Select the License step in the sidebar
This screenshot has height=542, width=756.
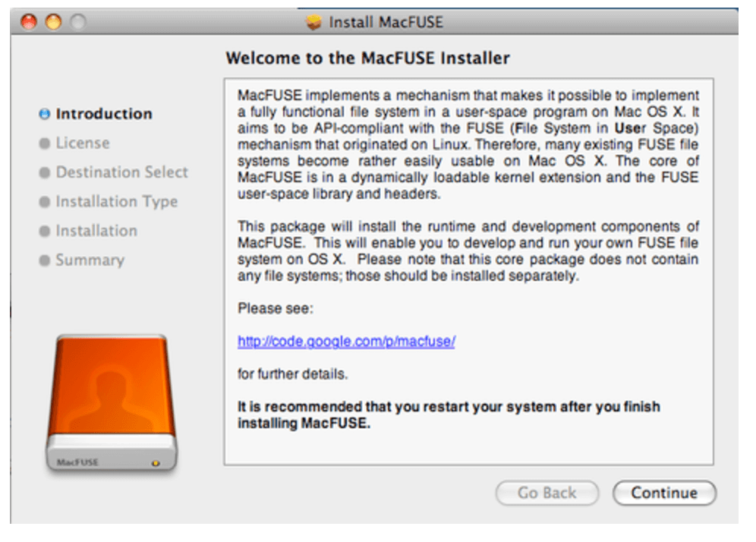[x=83, y=143]
